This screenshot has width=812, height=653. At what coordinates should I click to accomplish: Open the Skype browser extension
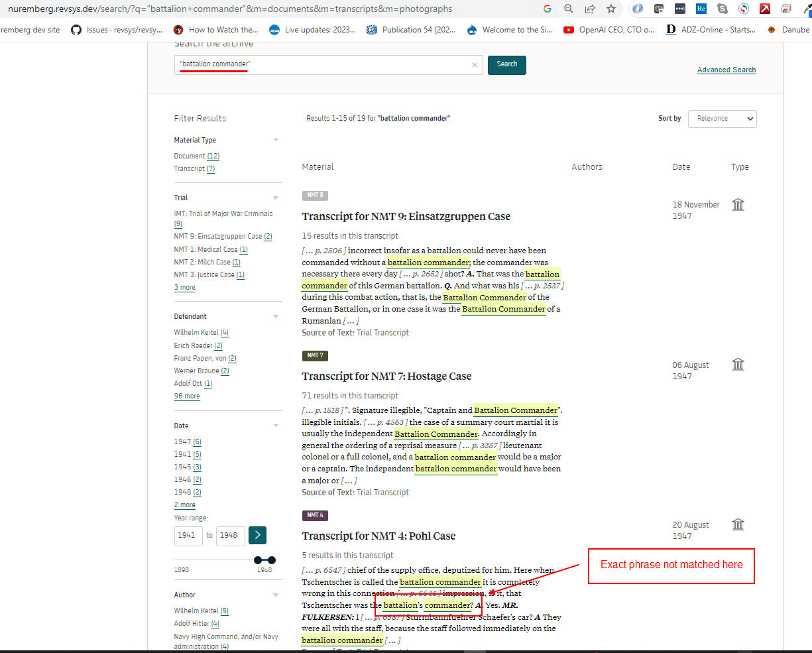click(723, 9)
